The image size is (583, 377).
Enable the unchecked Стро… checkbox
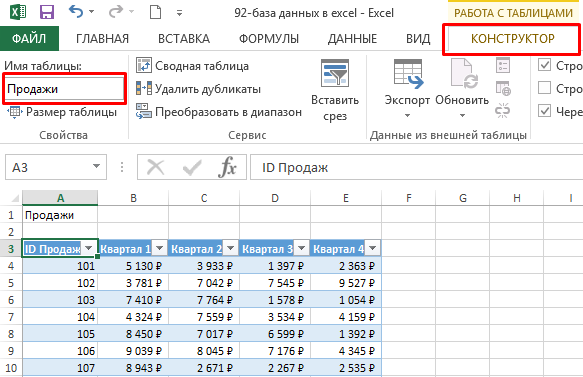[545, 88]
